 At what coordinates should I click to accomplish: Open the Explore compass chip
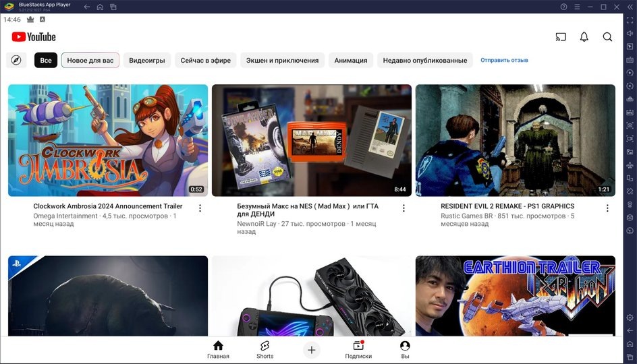(16, 60)
